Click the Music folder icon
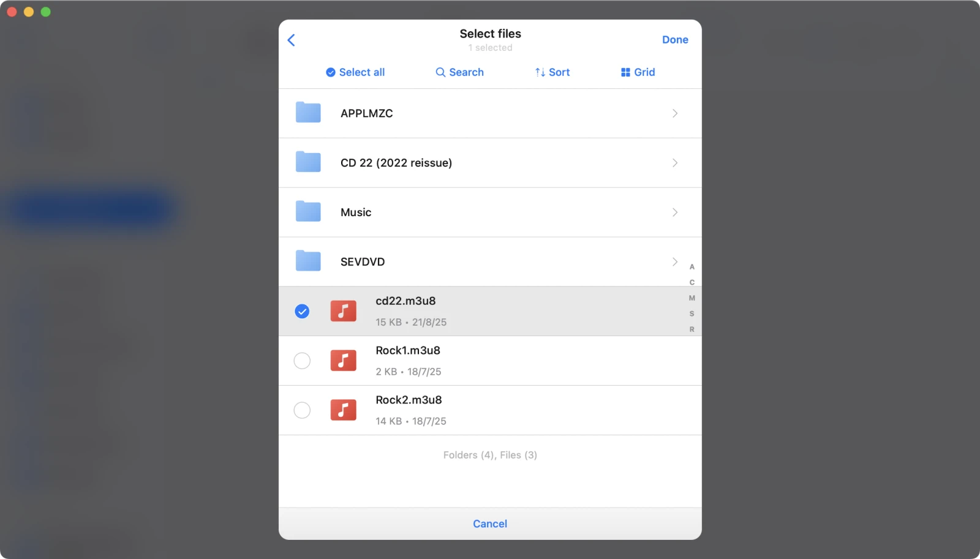This screenshot has width=980, height=559. tap(308, 212)
